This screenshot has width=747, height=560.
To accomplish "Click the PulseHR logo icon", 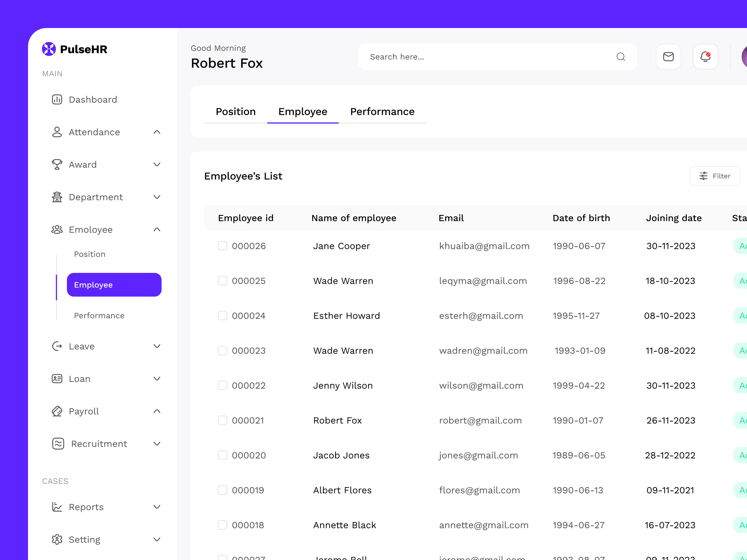I will [x=49, y=49].
